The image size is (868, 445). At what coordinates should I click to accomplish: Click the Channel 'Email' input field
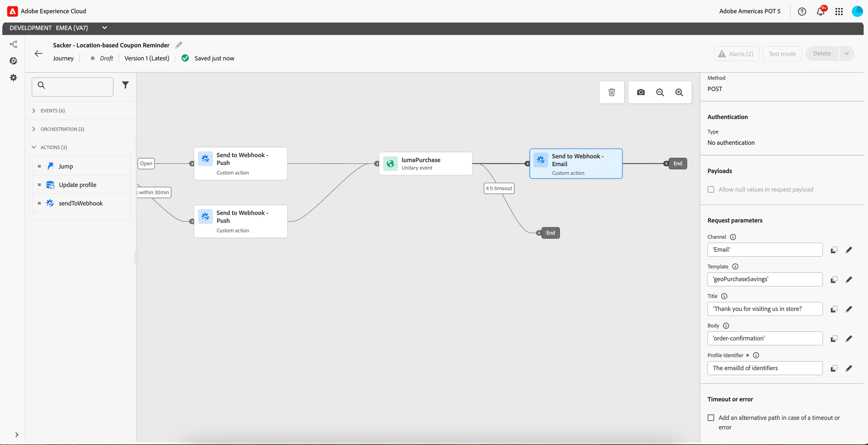tap(765, 250)
